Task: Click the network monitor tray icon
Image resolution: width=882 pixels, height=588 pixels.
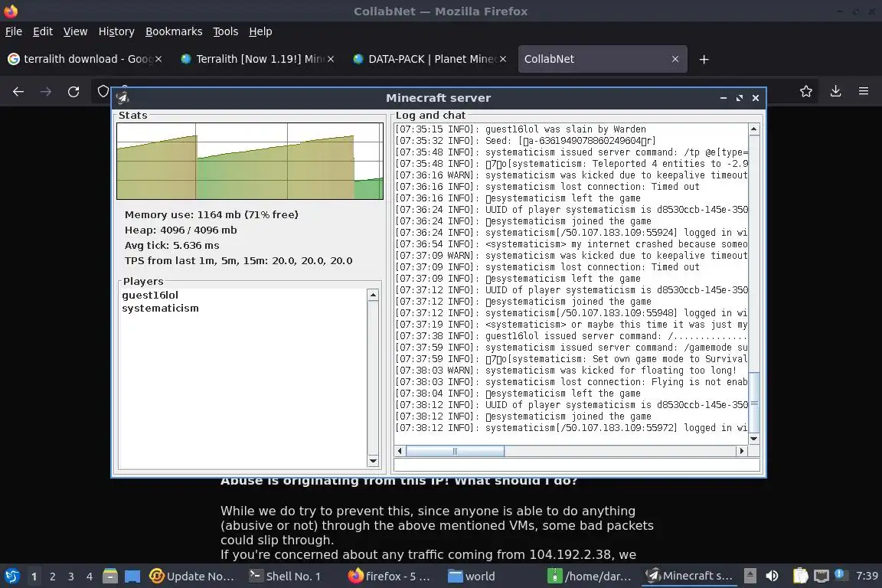Action: tap(822, 577)
